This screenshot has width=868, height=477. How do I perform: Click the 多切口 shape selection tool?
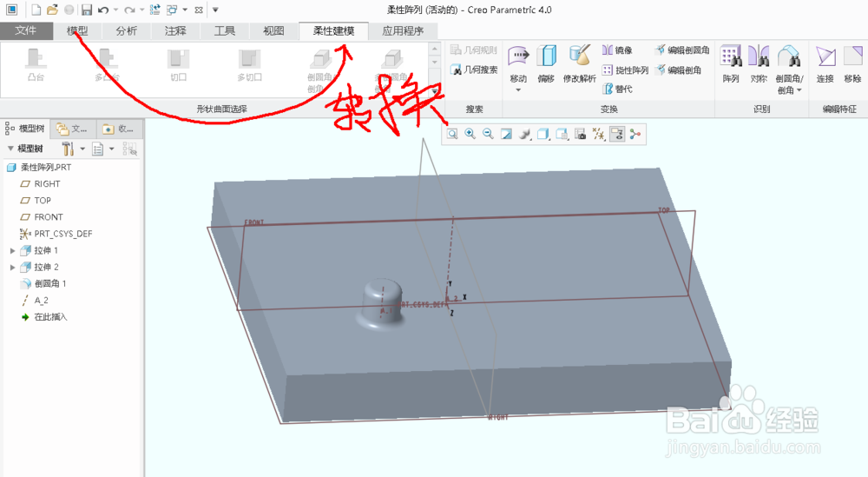249,65
